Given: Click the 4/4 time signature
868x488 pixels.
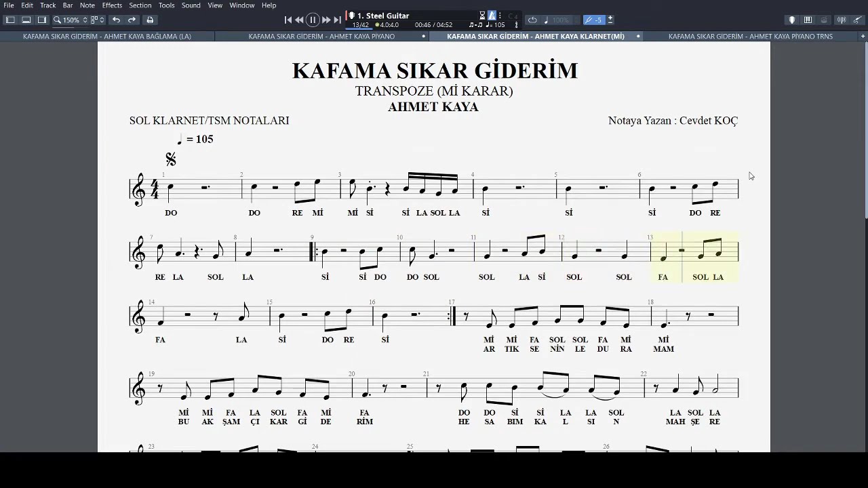Looking at the screenshot, I should pyautogui.click(x=155, y=189).
